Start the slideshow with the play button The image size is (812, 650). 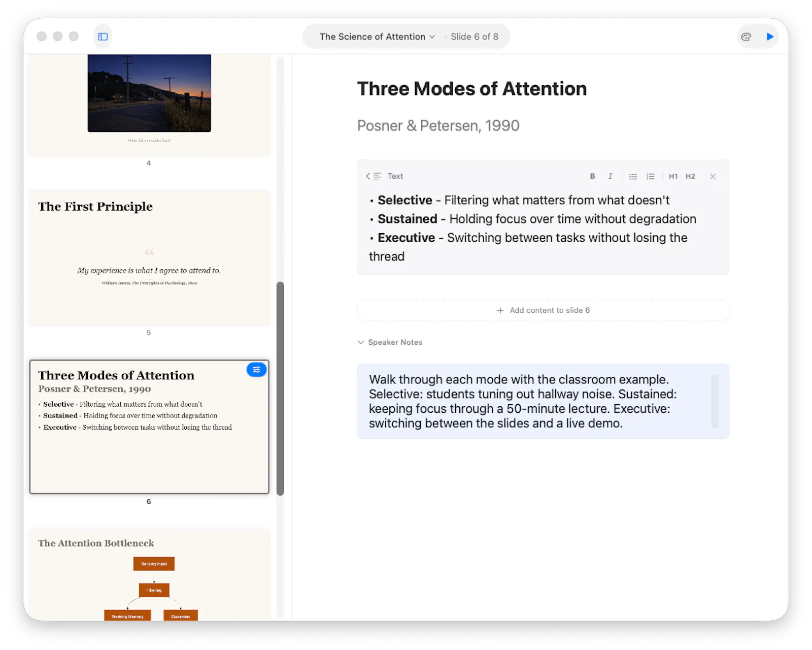(770, 37)
